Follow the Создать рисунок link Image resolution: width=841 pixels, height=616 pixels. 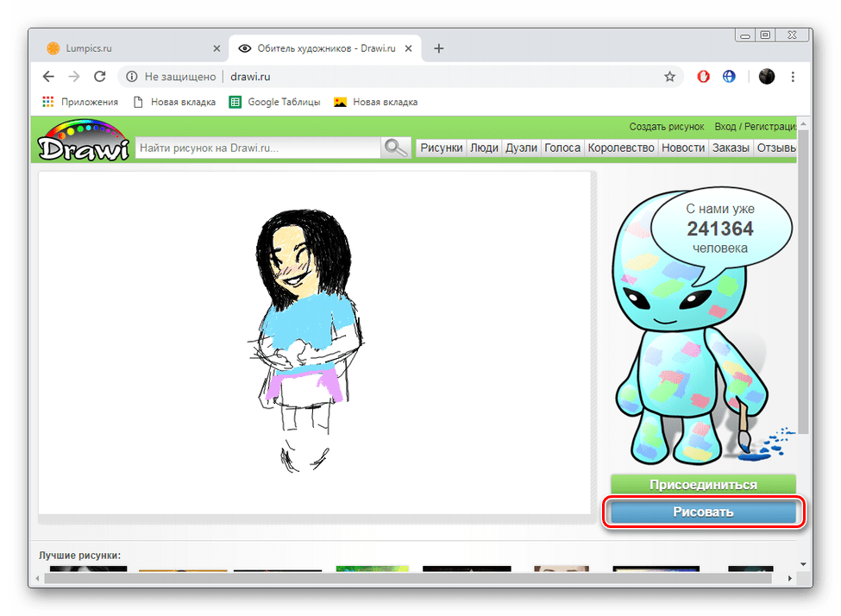pyautogui.click(x=666, y=127)
